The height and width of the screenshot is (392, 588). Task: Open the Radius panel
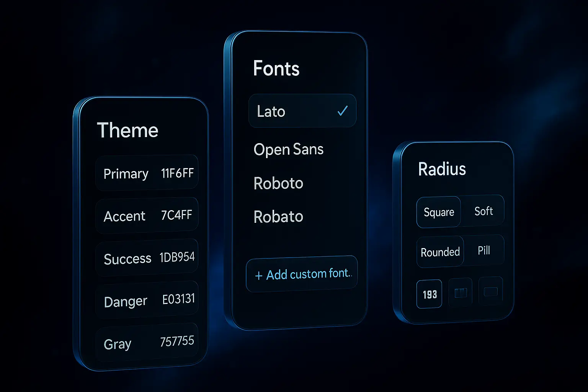tap(442, 169)
